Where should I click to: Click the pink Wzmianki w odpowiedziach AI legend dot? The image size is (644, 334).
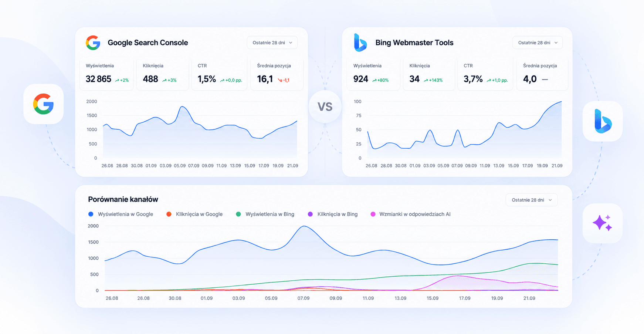pyautogui.click(x=373, y=214)
